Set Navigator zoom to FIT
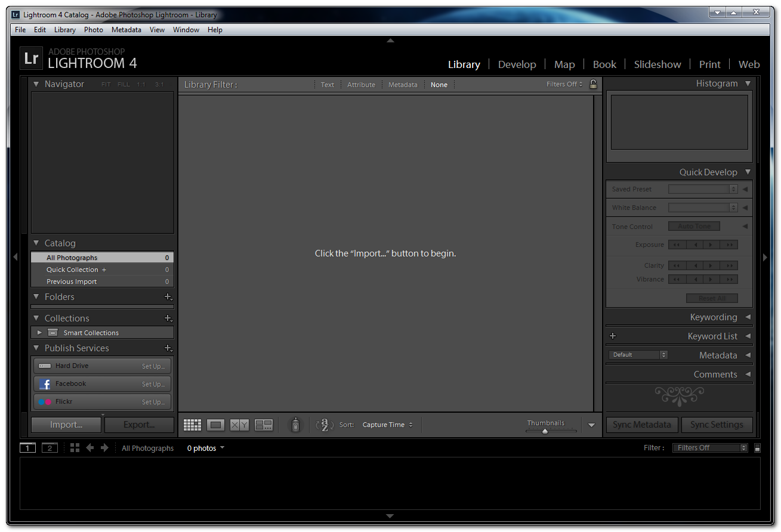 106,85
